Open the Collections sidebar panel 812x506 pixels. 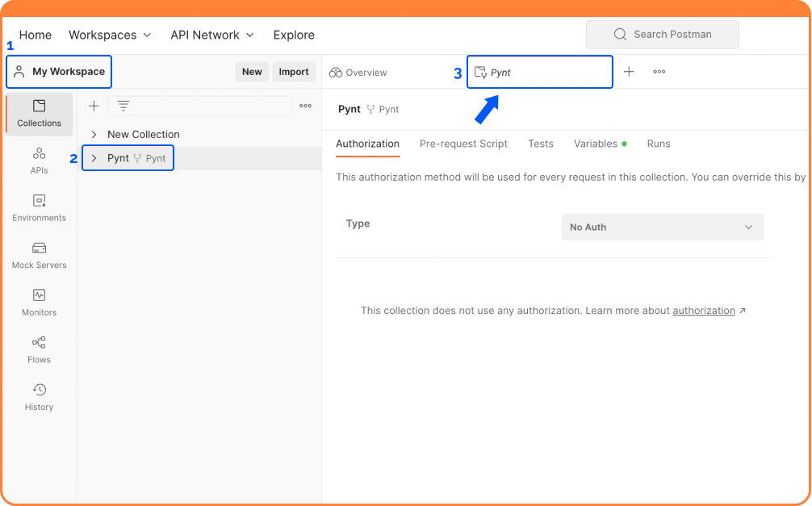coord(39,114)
